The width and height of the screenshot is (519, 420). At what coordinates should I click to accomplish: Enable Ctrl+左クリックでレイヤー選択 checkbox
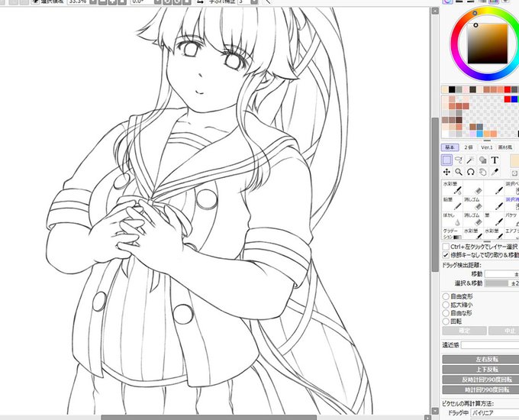446,247
